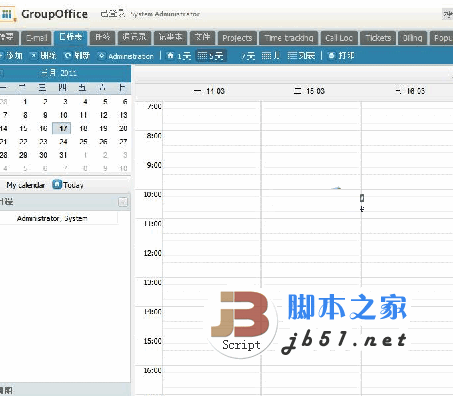
Task: Select date 24 in mini calendar
Action: 63,142
